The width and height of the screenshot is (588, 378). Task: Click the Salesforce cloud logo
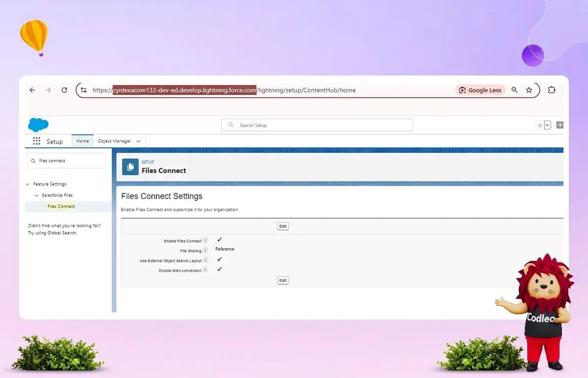pos(38,125)
